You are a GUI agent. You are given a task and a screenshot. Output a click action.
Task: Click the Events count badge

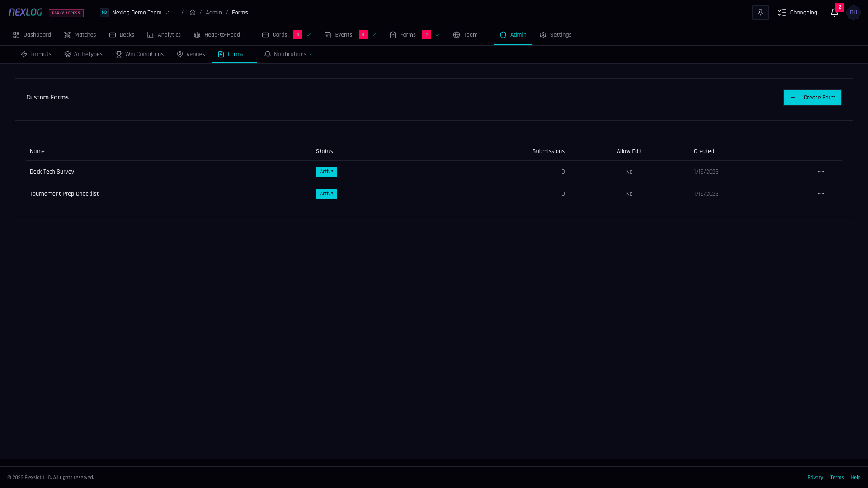pos(363,35)
